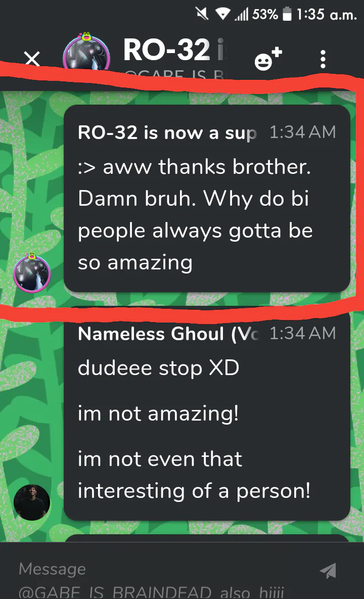Select the 'aww thanks brother' message bubble
The image size is (364, 599).
(207, 198)
